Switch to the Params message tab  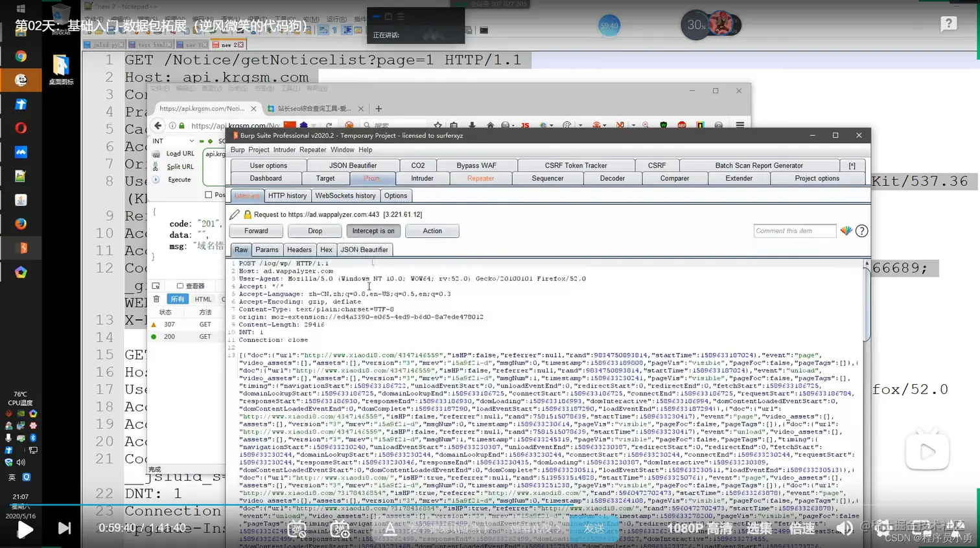tap(266, 250)
